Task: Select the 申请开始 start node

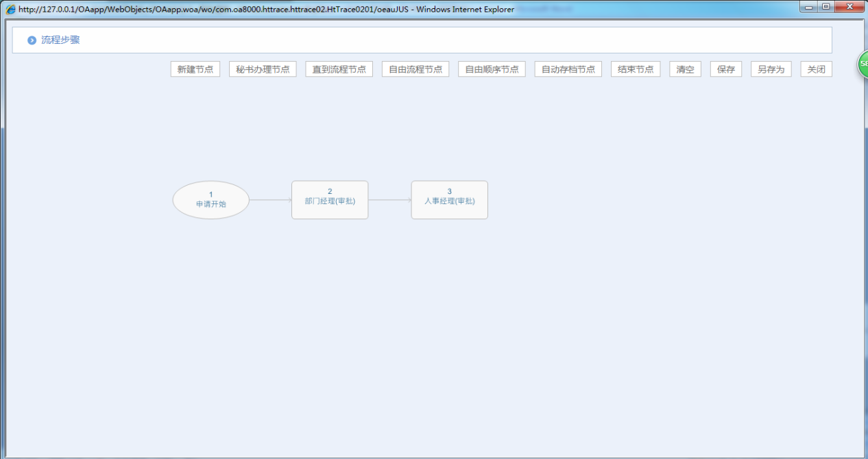Action: pos(210,200)
